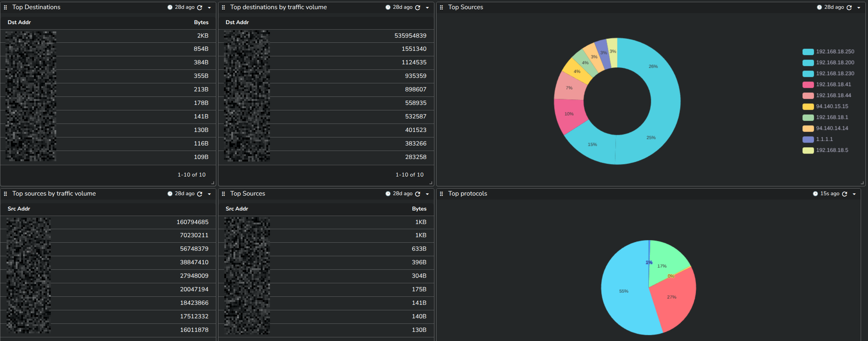Sort Top sources by traffic volume by Src Addr

(19, 209)
